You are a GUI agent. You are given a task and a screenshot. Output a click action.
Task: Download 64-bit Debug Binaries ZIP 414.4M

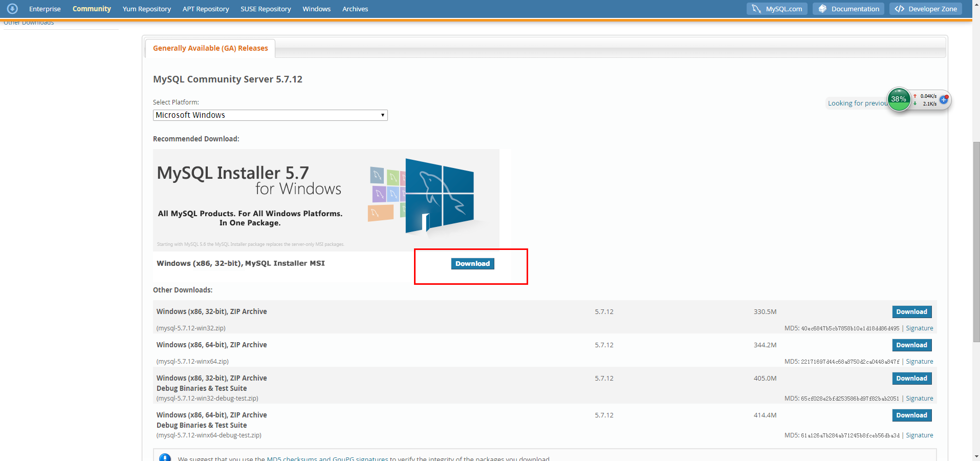(911, 415)
